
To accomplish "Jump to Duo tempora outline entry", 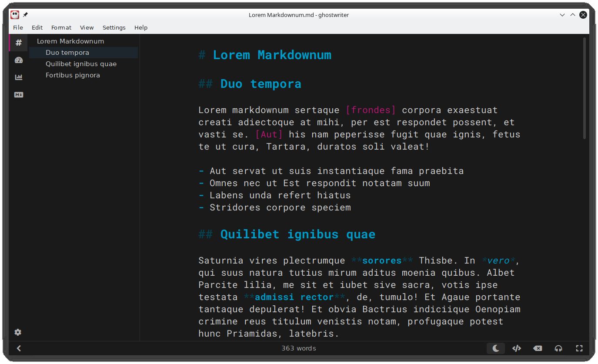I will [x=84, y=53].
